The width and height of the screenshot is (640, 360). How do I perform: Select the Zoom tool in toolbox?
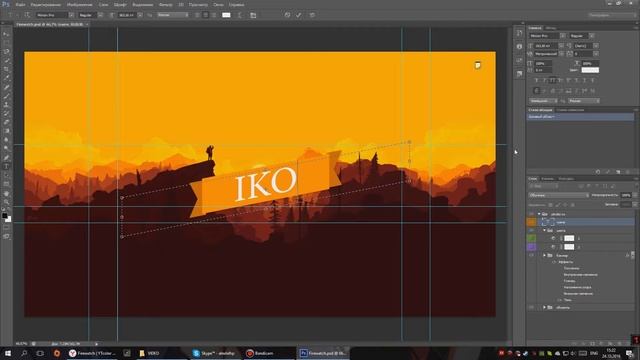(6, 202)
